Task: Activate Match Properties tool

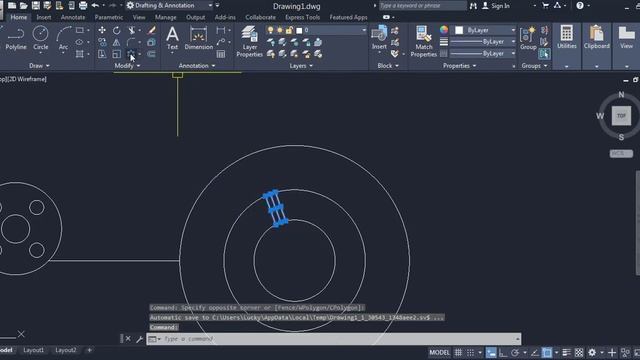Action: 424,41
